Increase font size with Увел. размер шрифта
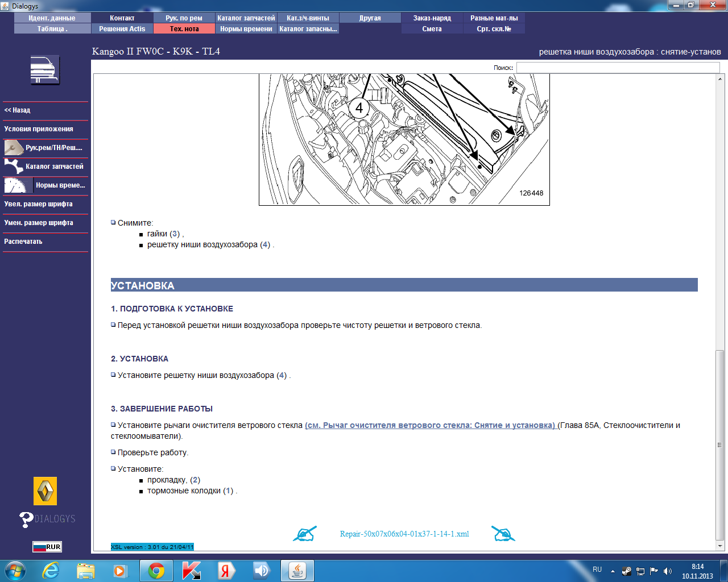Viewport: 728px width, 582px height. click(45, 204)
